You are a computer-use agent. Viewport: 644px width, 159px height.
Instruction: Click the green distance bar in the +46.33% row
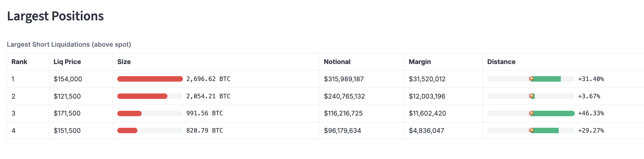click(553, 113)
